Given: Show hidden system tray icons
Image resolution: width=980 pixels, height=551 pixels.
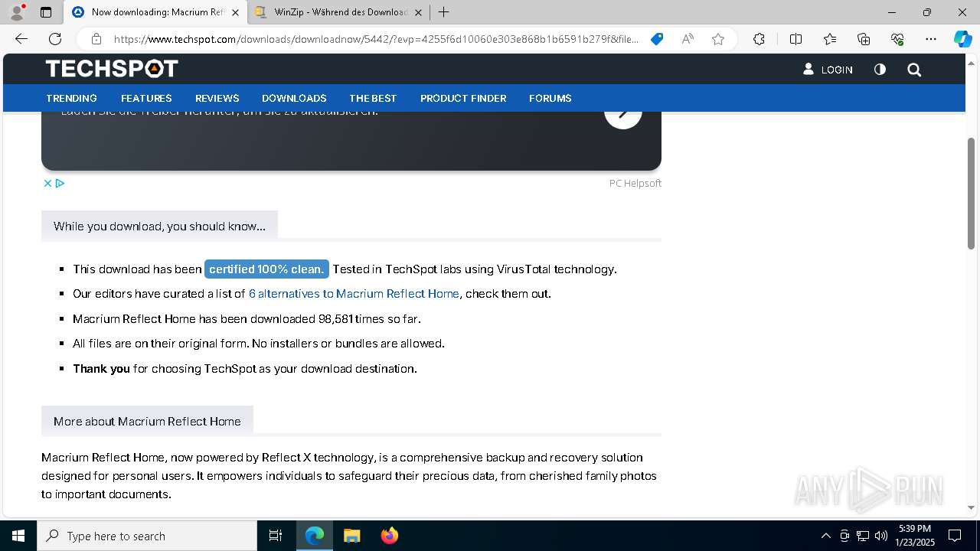Looking at the screenshot, I should 825,536.
